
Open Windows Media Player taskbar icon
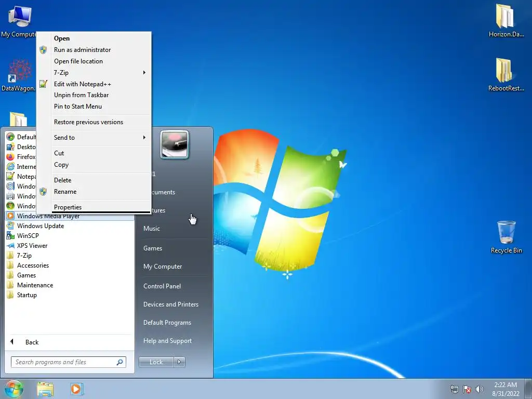[x=77, y=389]
